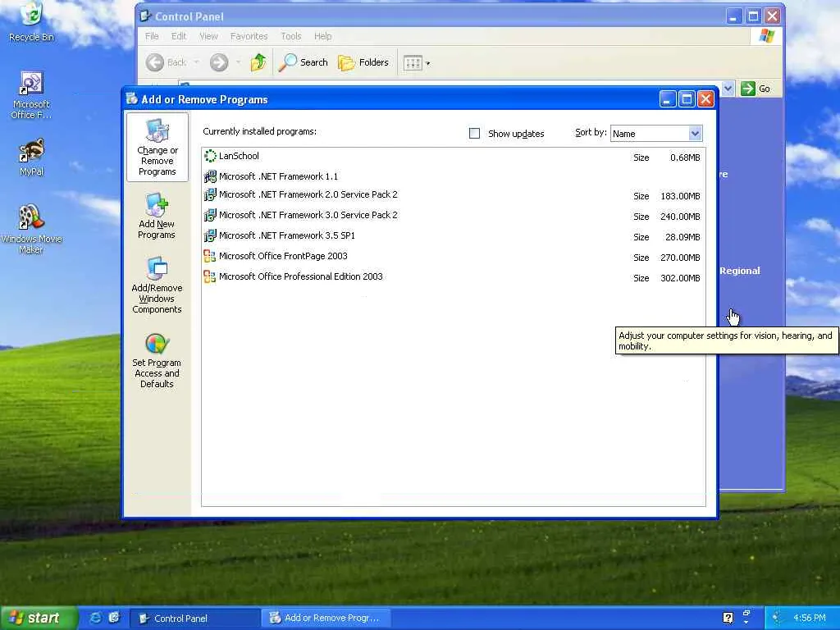Click the Search toolbar button in Control Panel
Screen dimensions: 840x630
(304, 62)
